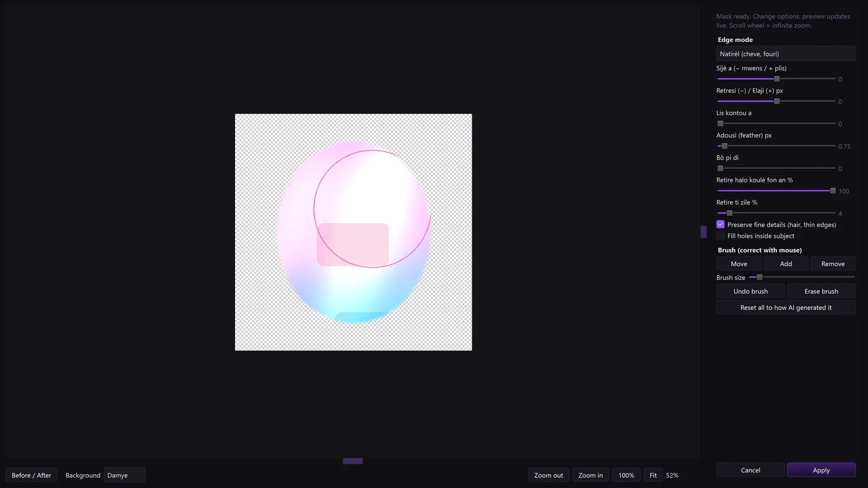Viewport: 868px width, 488px height.
Task: Click Undo brush
Action: click(751, 291)
